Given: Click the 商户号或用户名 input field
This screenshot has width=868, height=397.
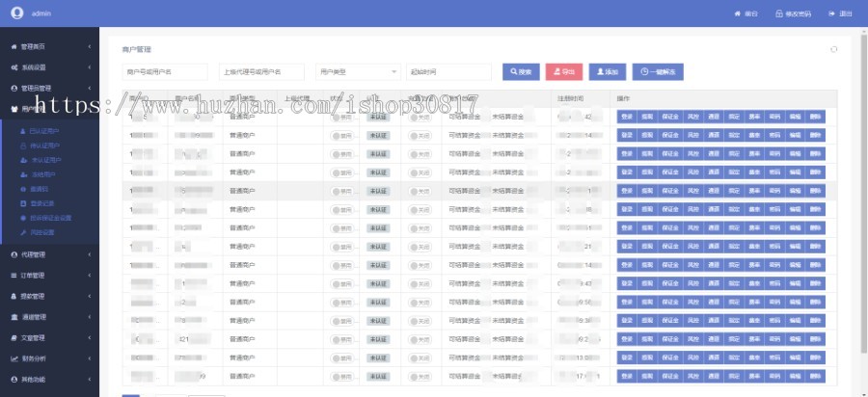Looking at the screenshot, I should [x=165, y=71].
